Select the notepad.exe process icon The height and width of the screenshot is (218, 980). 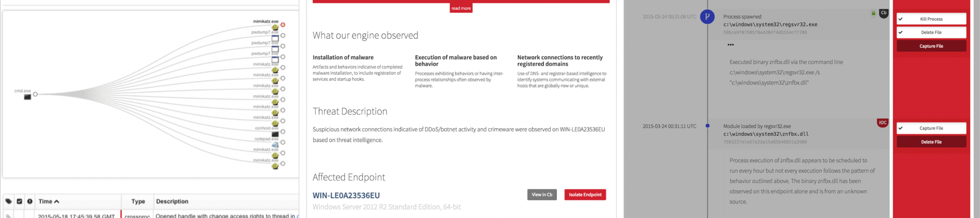pos(275,145)
